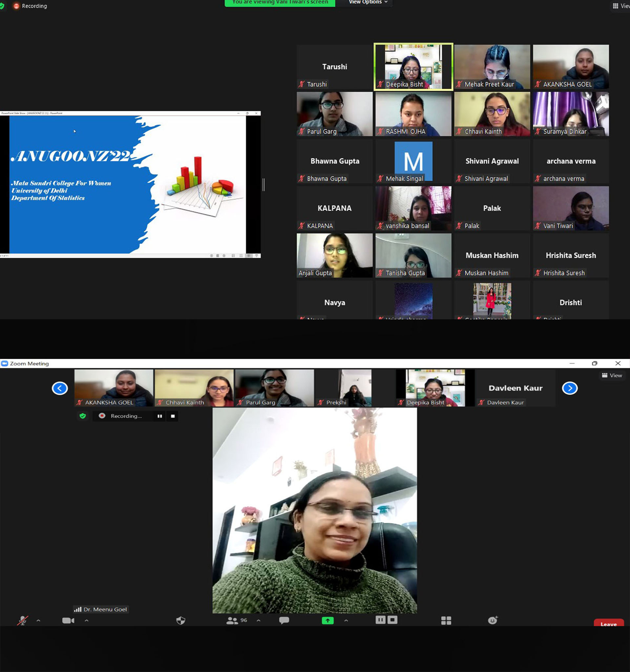Unmute the microphone in bottom toolbar
This screenshot has width=630, height=672.
tap(23, 620)
